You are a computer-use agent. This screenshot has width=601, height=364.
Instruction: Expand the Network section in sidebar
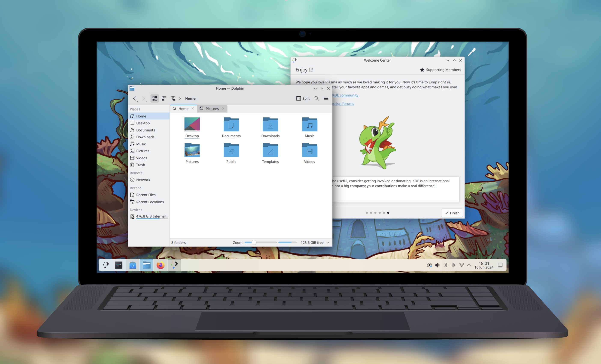143,179
